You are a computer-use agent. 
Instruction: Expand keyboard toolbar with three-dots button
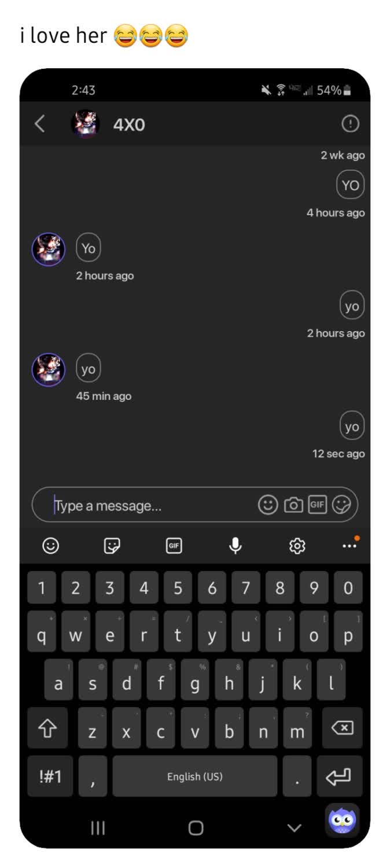(x=350, y=545)
